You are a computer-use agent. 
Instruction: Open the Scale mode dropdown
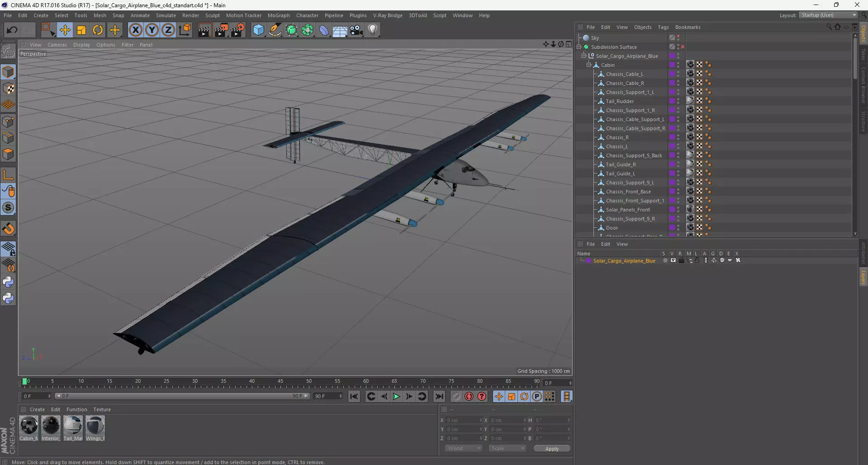tap(507, 448)
